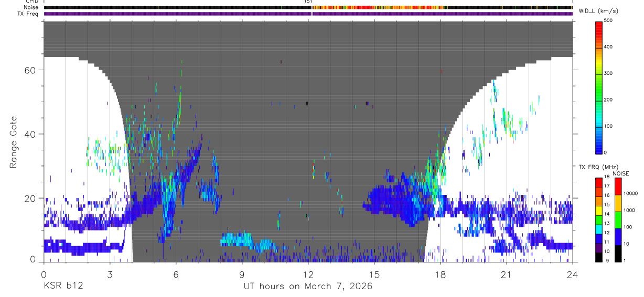Select the 200 label on width colorbar

point(609,100)
